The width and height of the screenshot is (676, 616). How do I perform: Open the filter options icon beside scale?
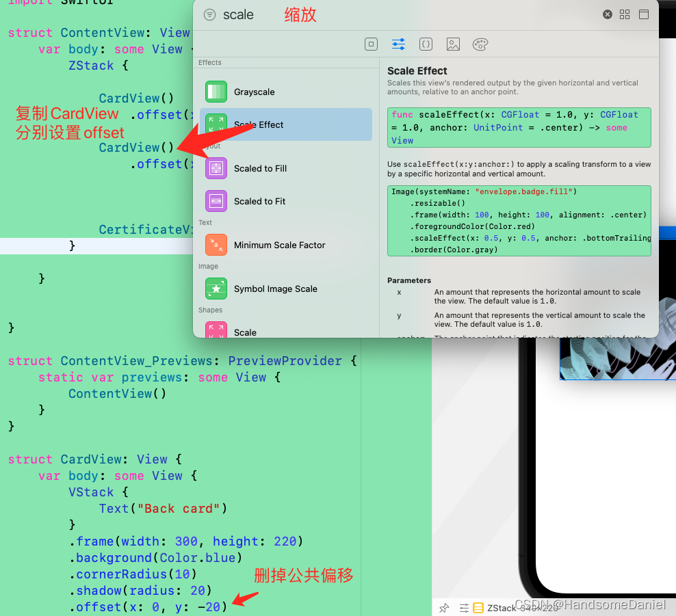tap(209, 14)
